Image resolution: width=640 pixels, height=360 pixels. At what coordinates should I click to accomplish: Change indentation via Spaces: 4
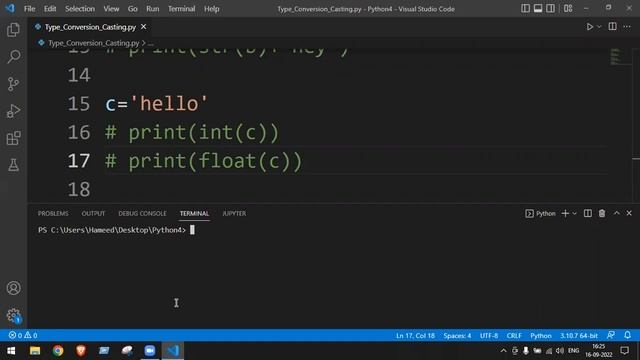tap(457, 336)
